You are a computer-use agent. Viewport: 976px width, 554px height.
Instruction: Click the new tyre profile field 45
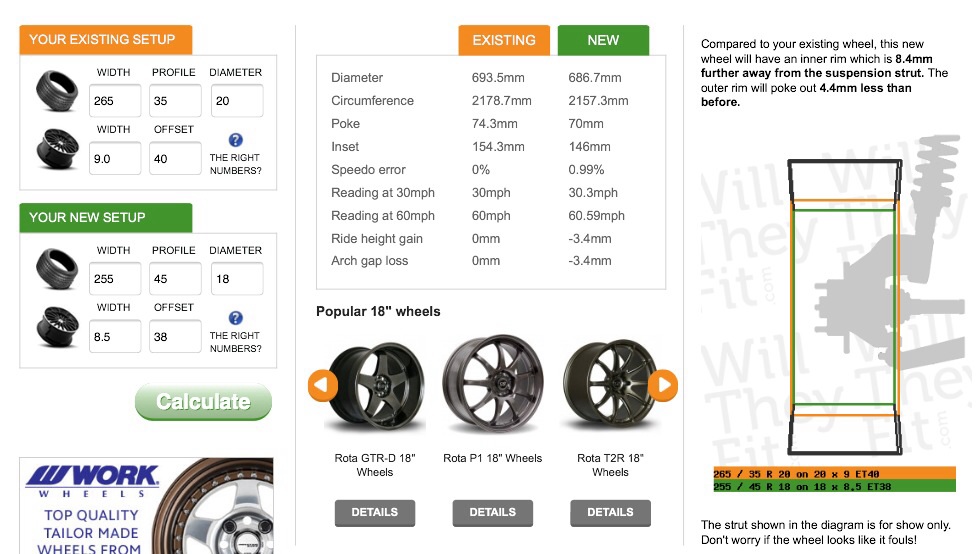(x=176, y=279)
